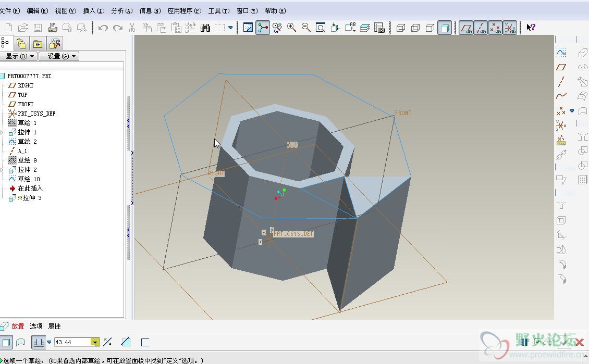Redo the last undone action

[x=118, y=28]
